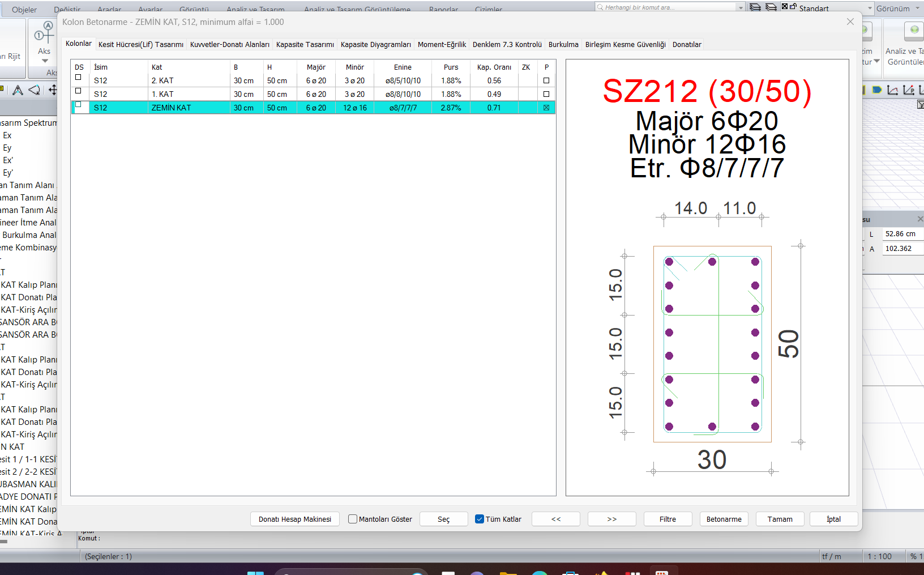This screenshot has height=575, width=924.
Task: Open the Kapasite Tasarımı tab
Action: click(305, 44)
